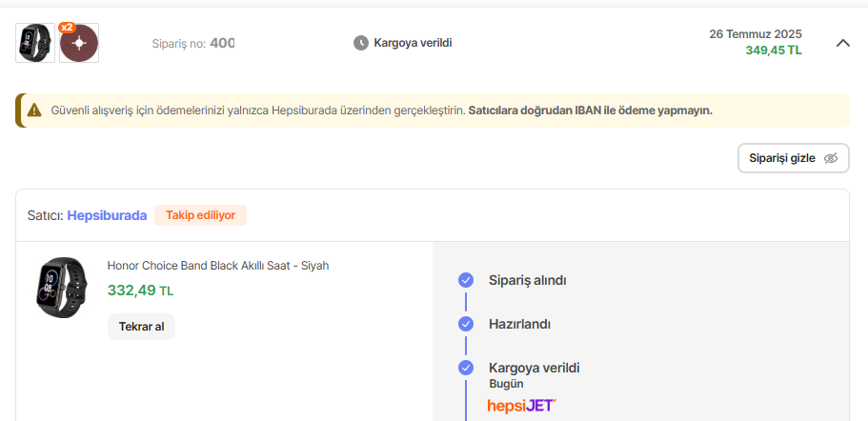Select the Sipariş alındı step label
Image resolution: width=868 pixels, height=421 pixels.
pyautogui.click(x=528, y=280)
